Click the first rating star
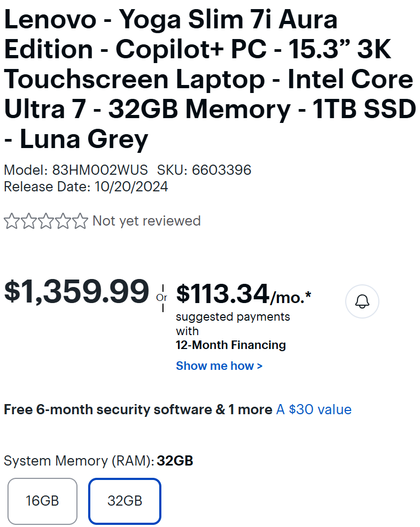 (x=12, y=221)
